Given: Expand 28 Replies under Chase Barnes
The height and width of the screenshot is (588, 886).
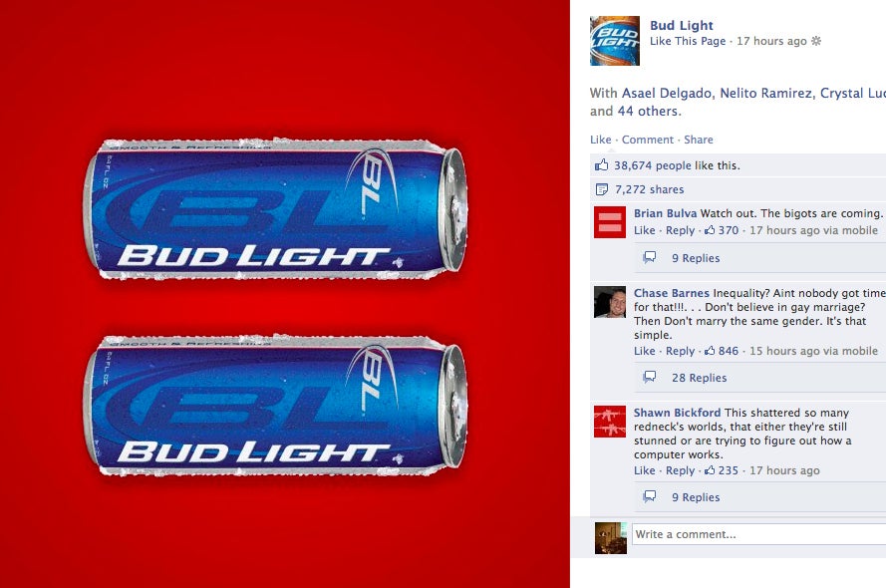Looking at the screenshot, I should click(x=699, y=378).
